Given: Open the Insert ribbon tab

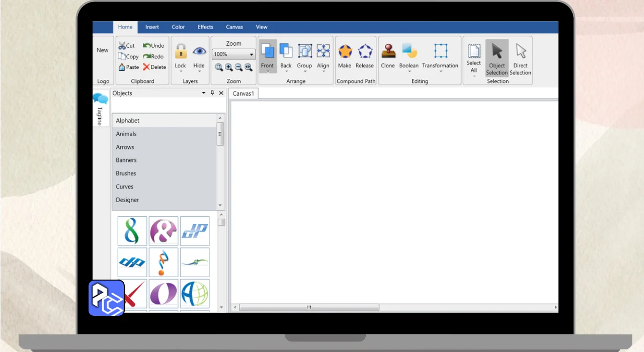Looking at the screenshot, I should [152, 27].
